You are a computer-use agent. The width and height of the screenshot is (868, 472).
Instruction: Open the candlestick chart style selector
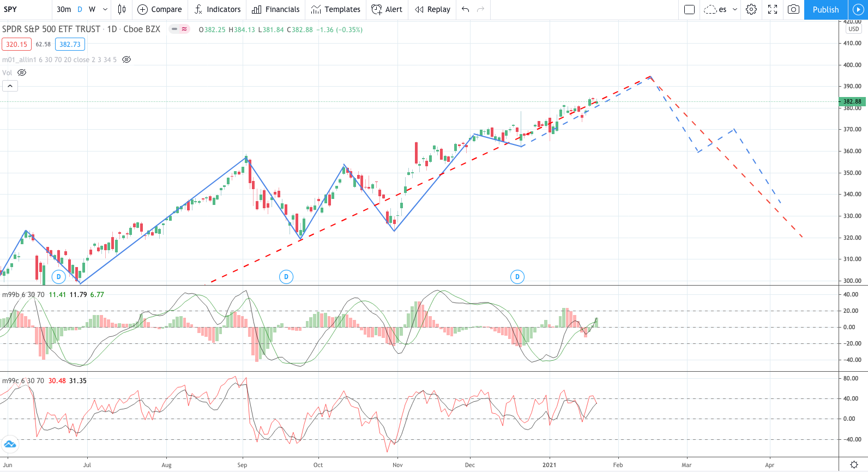coord(122,9)
